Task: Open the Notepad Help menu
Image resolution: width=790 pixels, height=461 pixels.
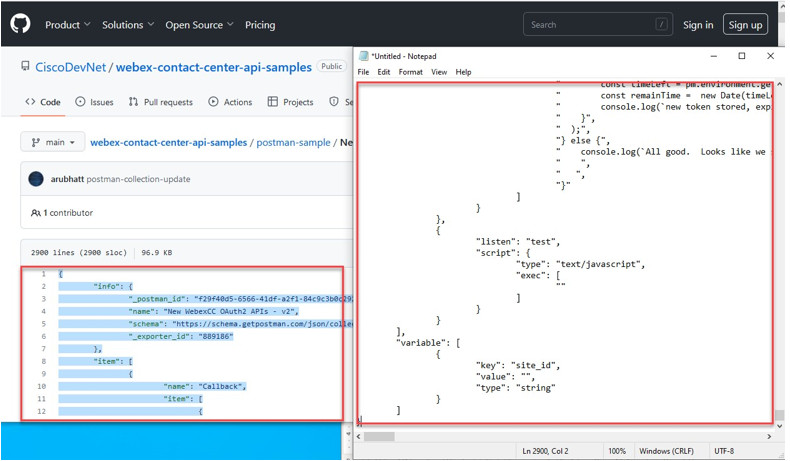Action: pos(464,72)
